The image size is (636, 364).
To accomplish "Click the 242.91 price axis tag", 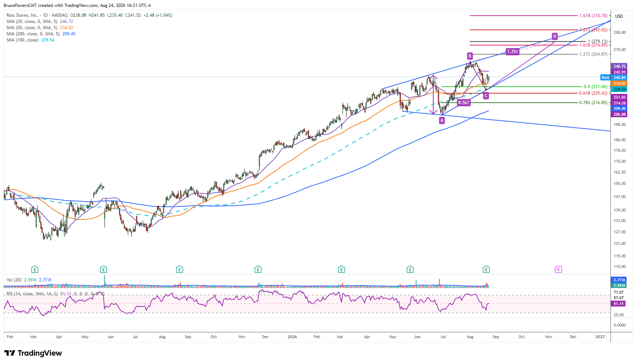I will pyautogui.click(x=619, y=72).
